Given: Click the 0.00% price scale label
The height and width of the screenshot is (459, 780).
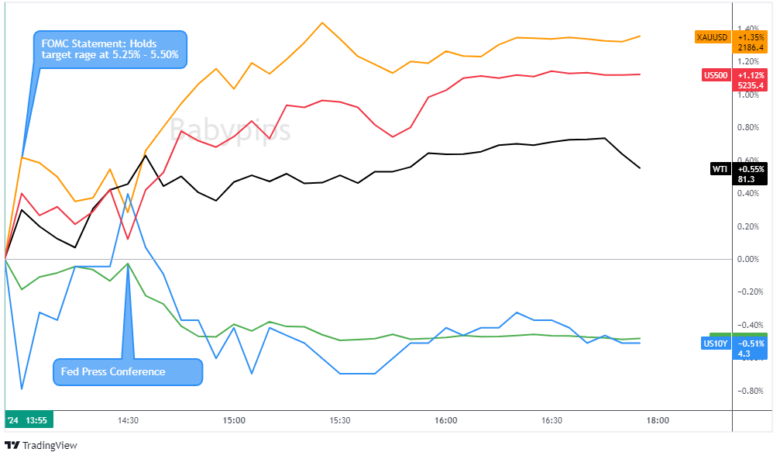Looking at the screenshot, I should (748, 259).
